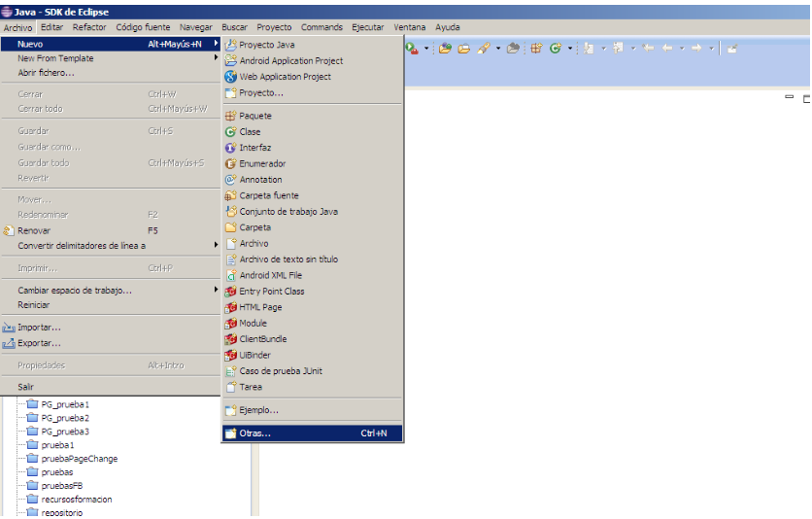The height and width of the screenshot is (519, 812).
Task: Open the Ejecutar menu
Action: 368,27
